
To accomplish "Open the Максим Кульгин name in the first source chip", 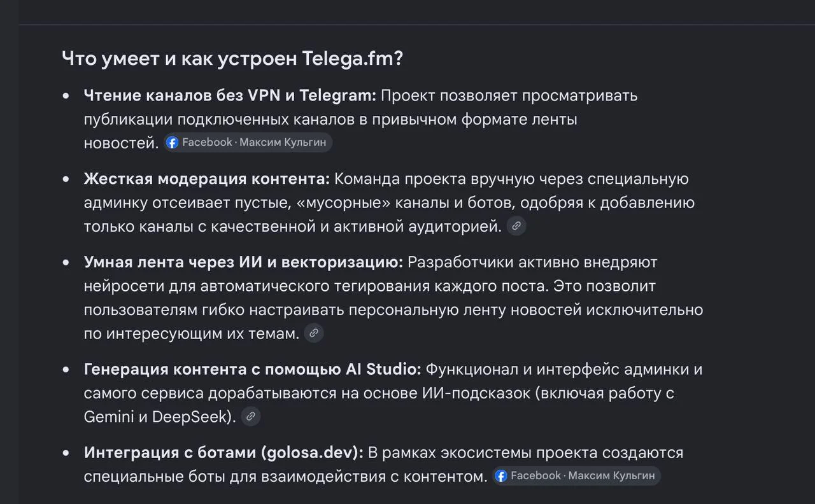I will 283,143.
